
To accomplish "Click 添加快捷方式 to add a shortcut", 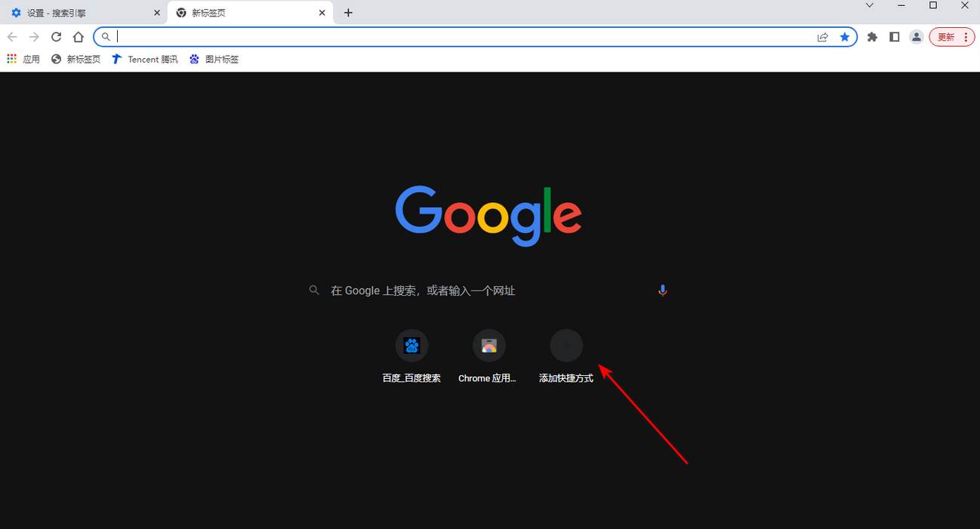I will point(566,357).
